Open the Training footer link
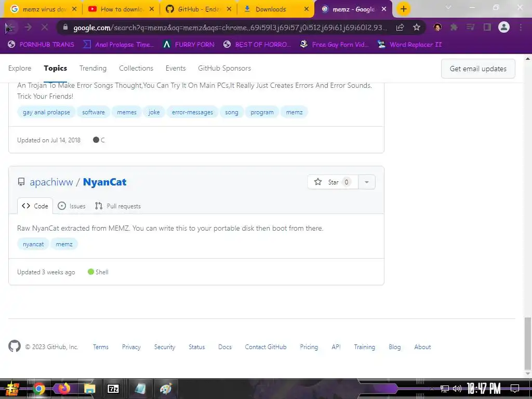The image size is (532, 399). [364, 347]
